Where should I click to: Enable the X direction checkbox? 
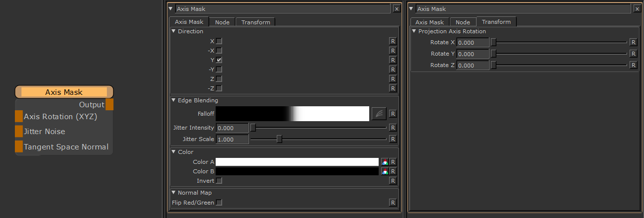(219, 41)
